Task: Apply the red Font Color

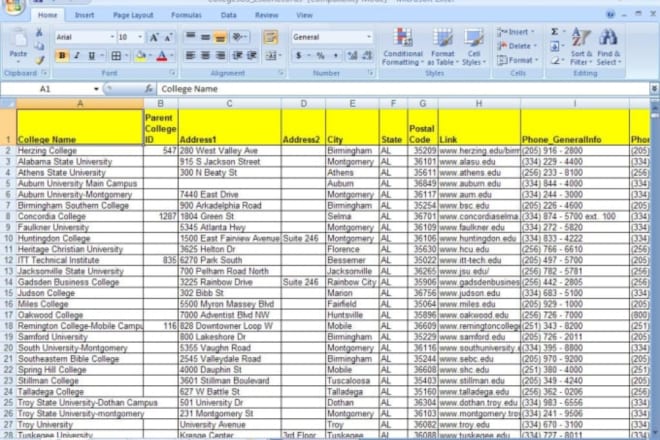Action: 162,56
